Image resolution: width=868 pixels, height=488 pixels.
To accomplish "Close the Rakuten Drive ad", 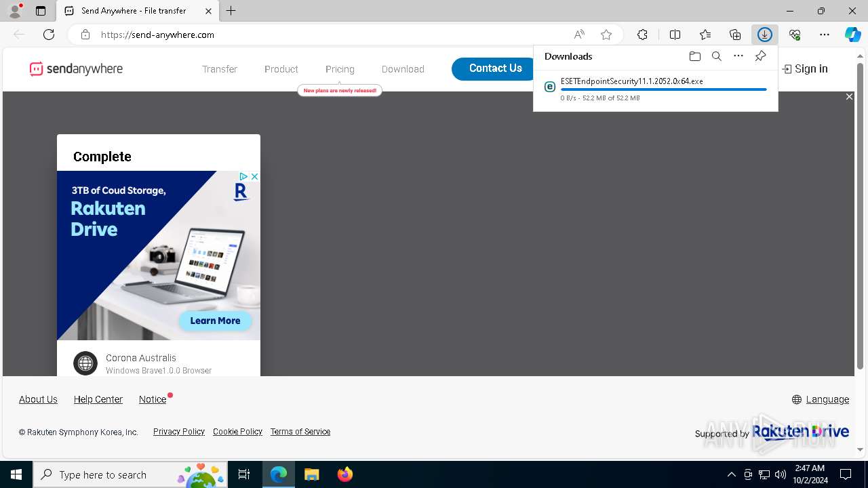I will point(255,176).
